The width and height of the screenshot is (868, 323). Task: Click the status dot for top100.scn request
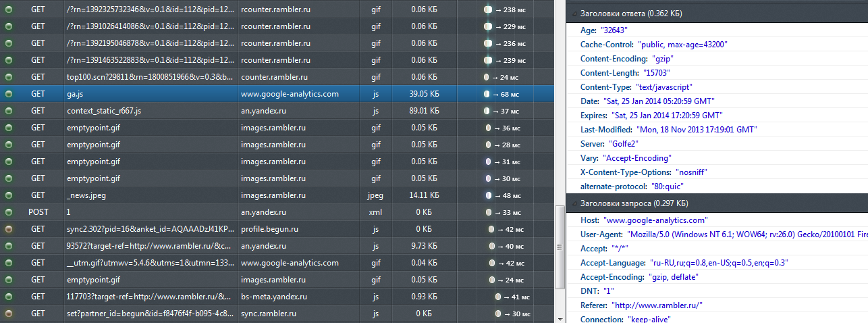tap(9, 77)
